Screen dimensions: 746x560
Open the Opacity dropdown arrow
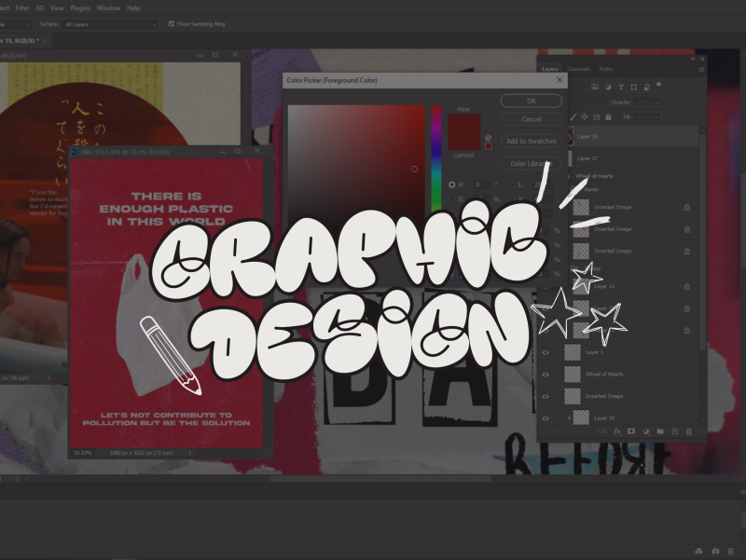[658, 102]
